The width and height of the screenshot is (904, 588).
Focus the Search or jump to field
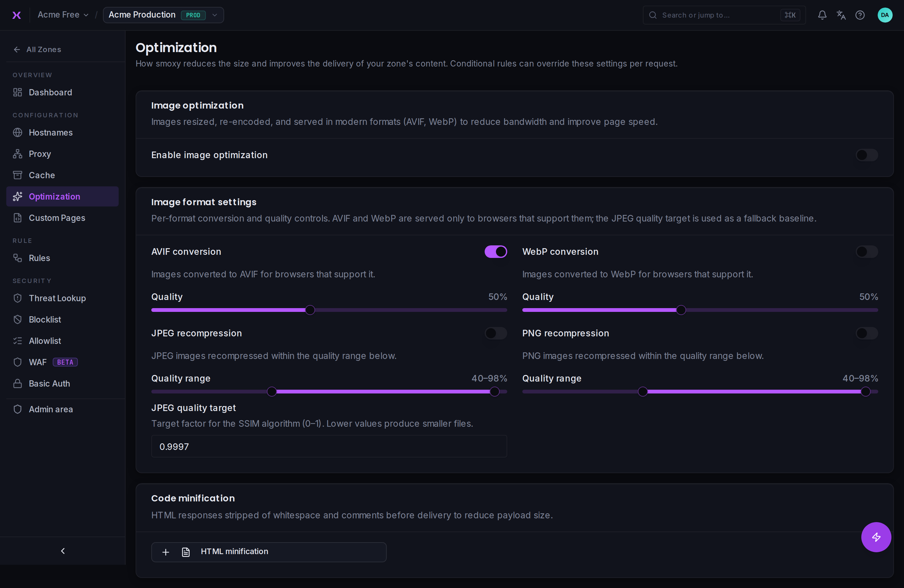point(724,15)
